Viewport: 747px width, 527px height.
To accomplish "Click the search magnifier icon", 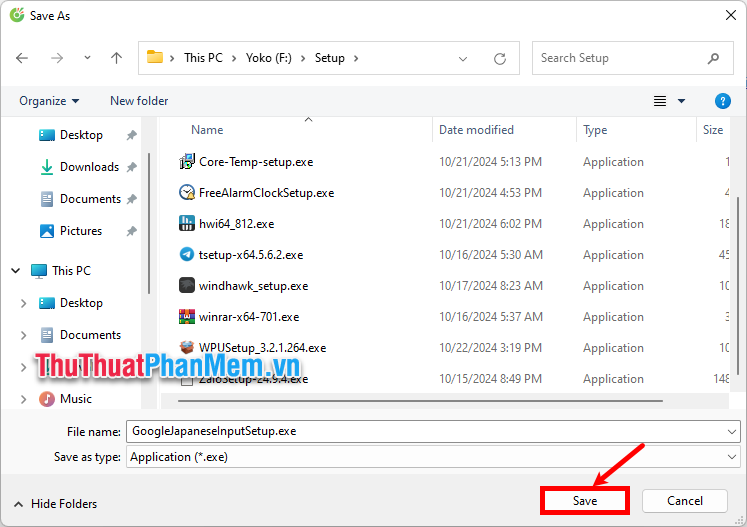I will coord(713,58).
